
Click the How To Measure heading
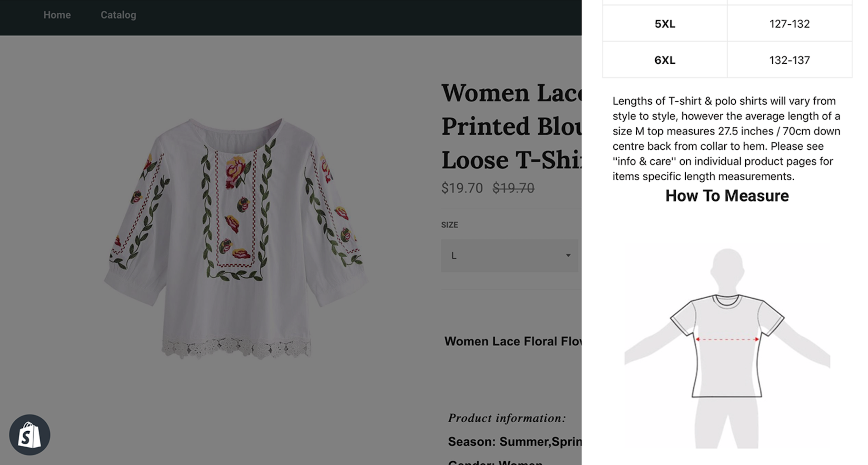tap(727, 196)
